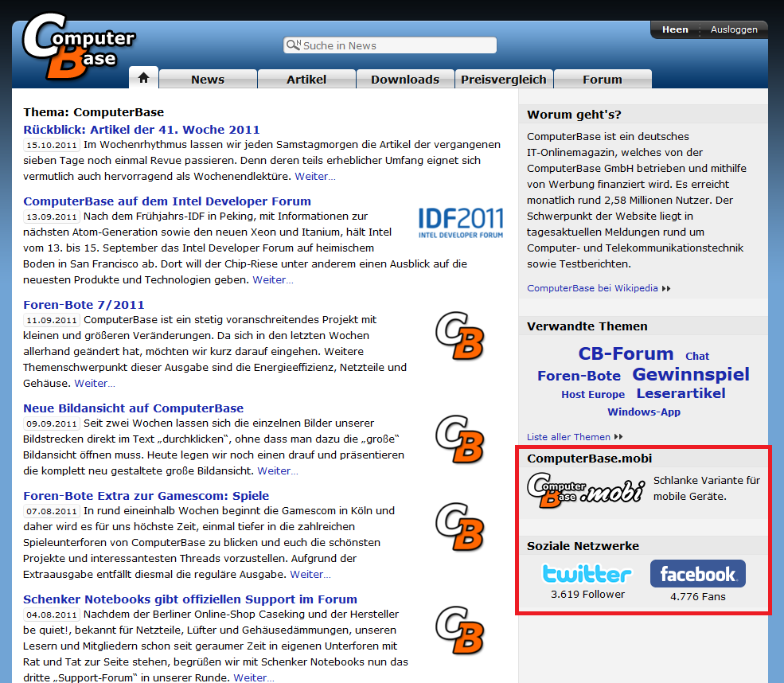Open the Foren-Bote topic tag
The width and height of the screenshot is (784, 683).
(579, 376)
